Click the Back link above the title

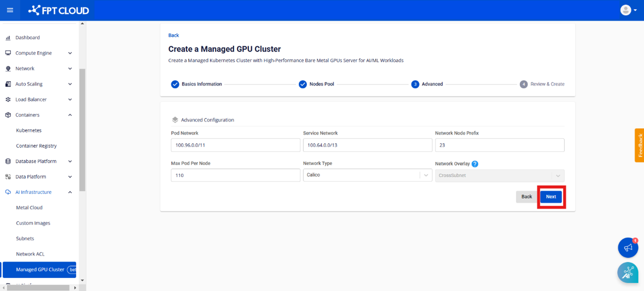coord(174,35)
